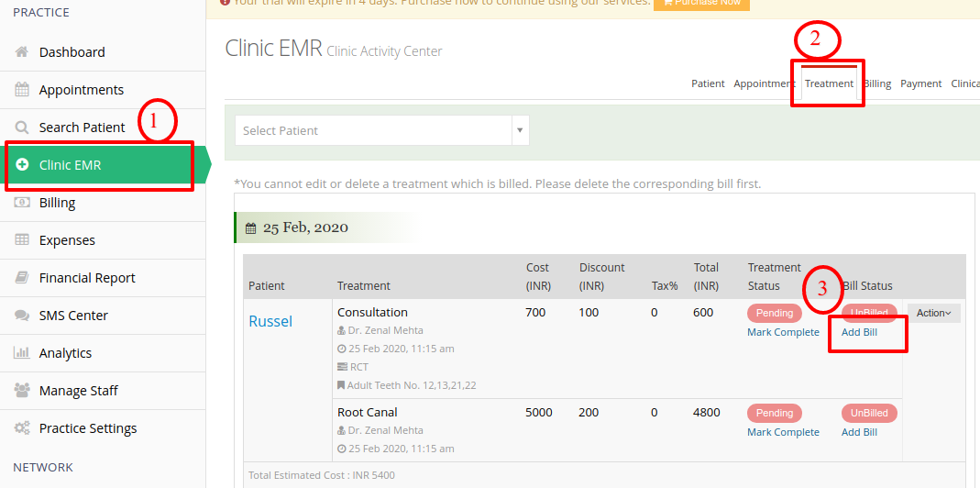Image resolution: width=980 pixels, height=488 pixels.
Task: Select the Search Patient magnifier icon
Action: pyautogui.click(x=22, y=128)
